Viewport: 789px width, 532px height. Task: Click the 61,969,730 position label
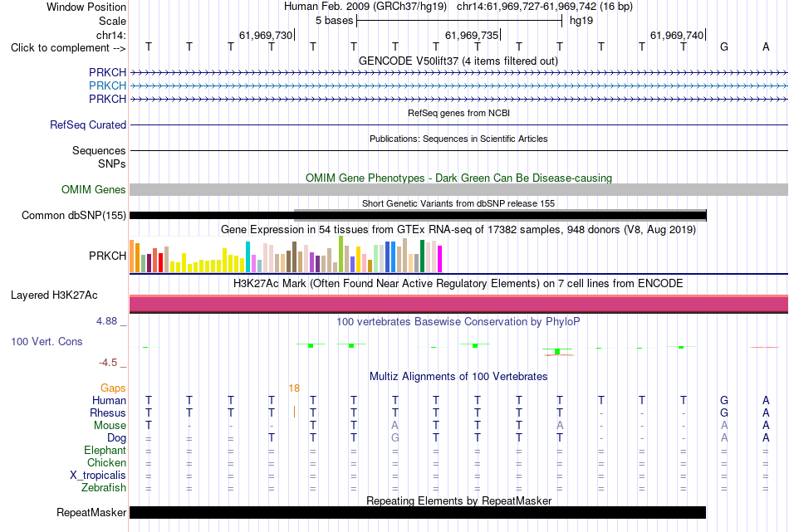tap(266, 35)
